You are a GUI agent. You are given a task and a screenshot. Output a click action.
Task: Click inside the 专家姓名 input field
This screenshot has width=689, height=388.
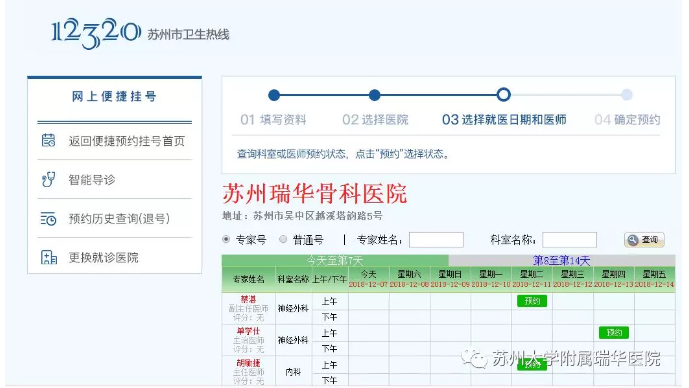point(436,240)
